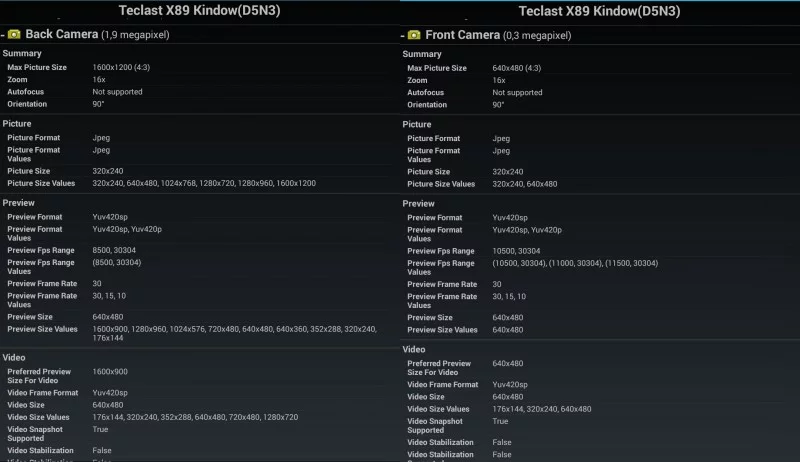800x462 pixels.
Task: Select Front Camera's Preview Frame Rate Values label
Action: coord(441,301)
